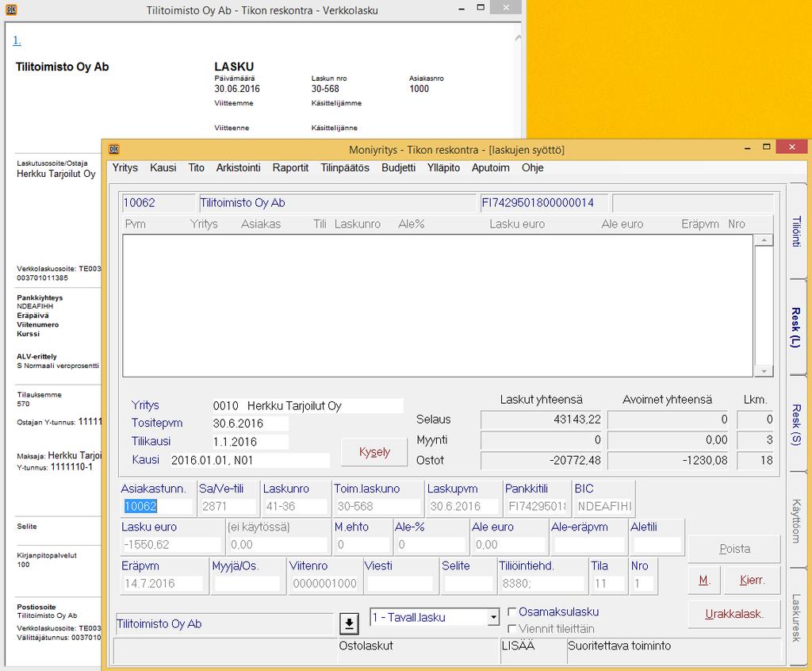Open the Aputoim menu
This screenshot has width=812, height=671.
[x=490, y=167]
